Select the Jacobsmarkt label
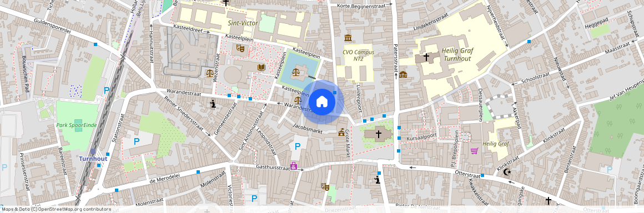Screen dimensions: 644x213 pyautogui.click(x=308, y=129)
